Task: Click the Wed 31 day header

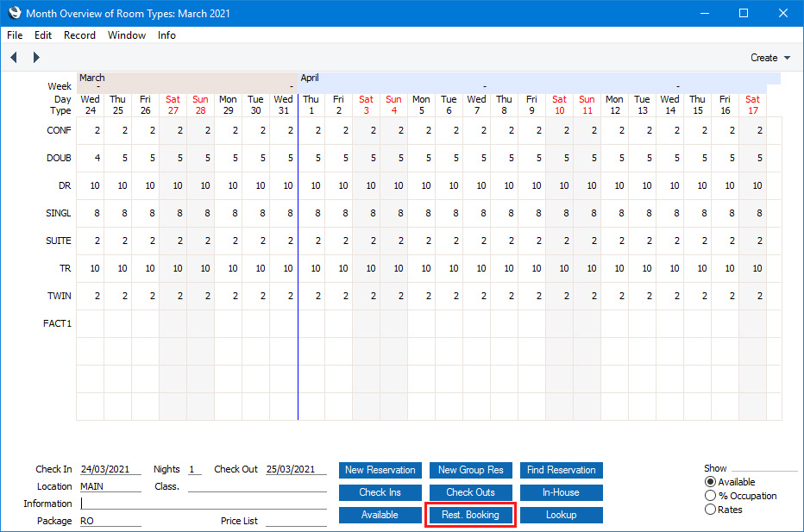Action: coord(283,104)
